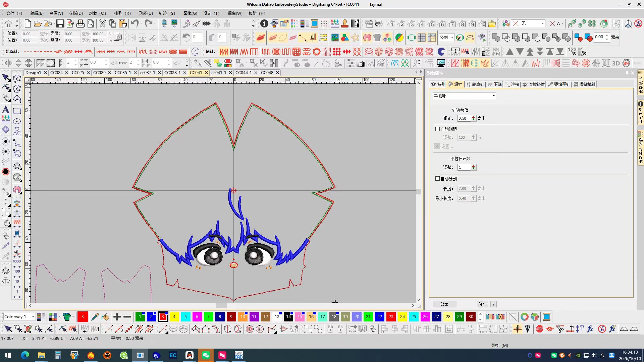Undo the last action
The image size is (644, 362).
[135, 23]
